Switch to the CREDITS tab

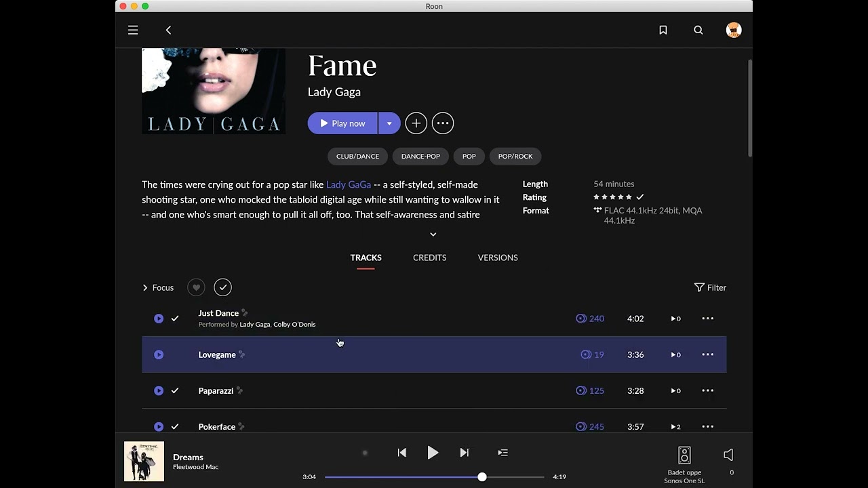pos(430,258)
